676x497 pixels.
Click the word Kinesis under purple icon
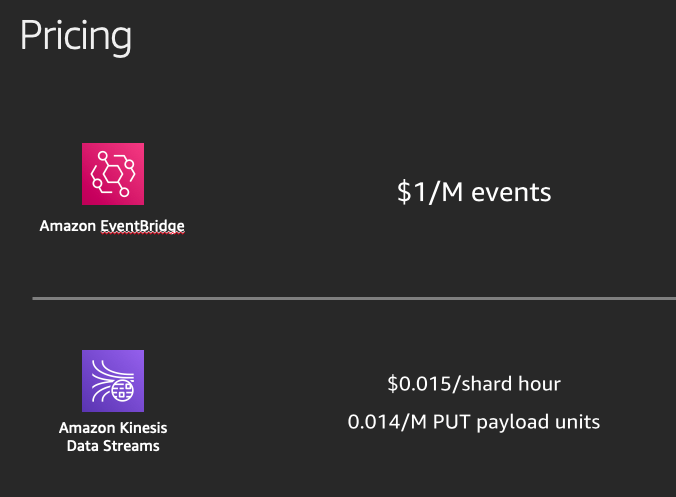click(143, 428)
